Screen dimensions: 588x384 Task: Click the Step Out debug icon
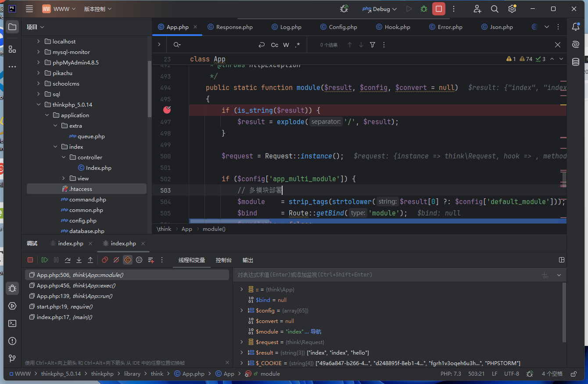[x=90, y=260]
